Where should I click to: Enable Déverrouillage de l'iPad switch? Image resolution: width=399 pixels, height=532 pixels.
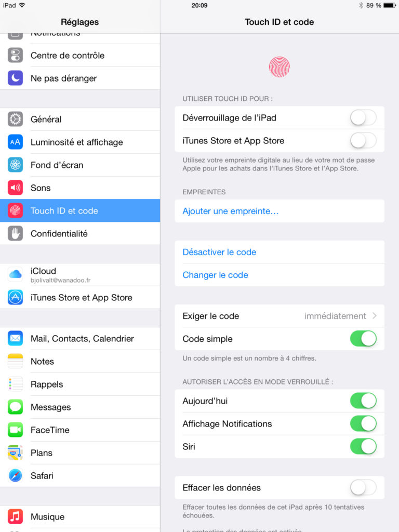tap(363, 118)
